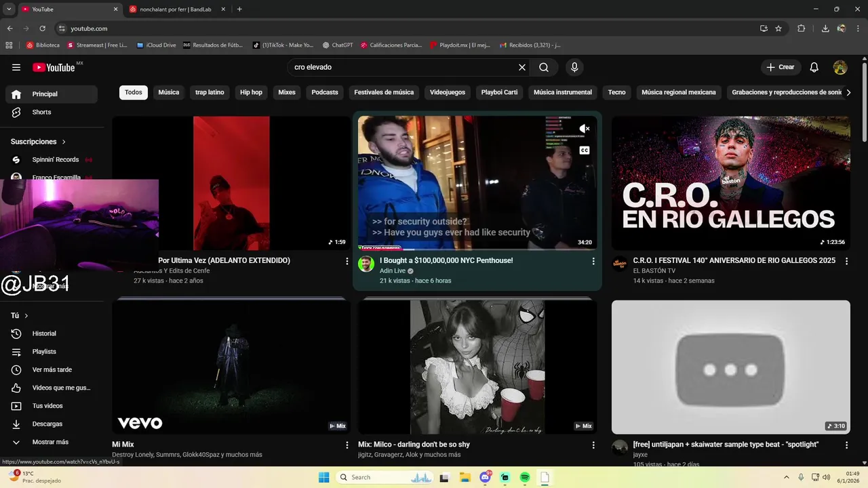Bookmark this page with the star icon

pos(778,28)
